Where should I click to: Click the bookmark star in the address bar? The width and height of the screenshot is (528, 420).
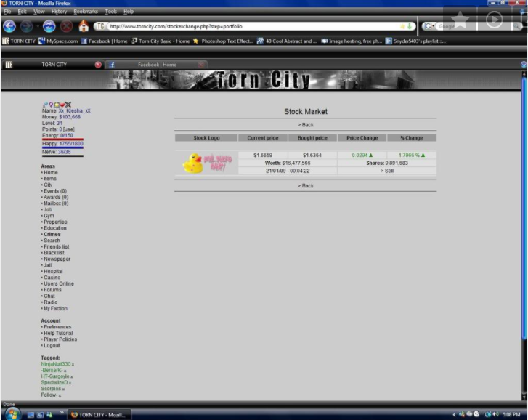click(402, 26)
